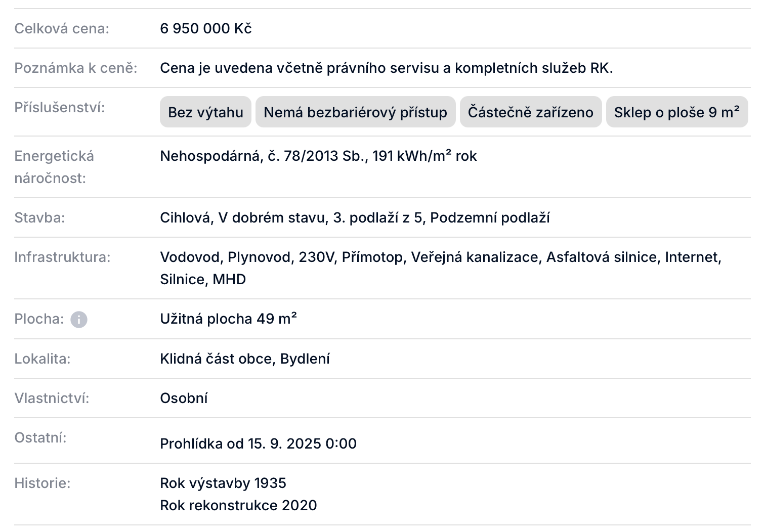Image resolution: width=765 pixels, height=532 pixels.
Task: Click the total price 6 950 000 Kč
Action: pos(206,28)
